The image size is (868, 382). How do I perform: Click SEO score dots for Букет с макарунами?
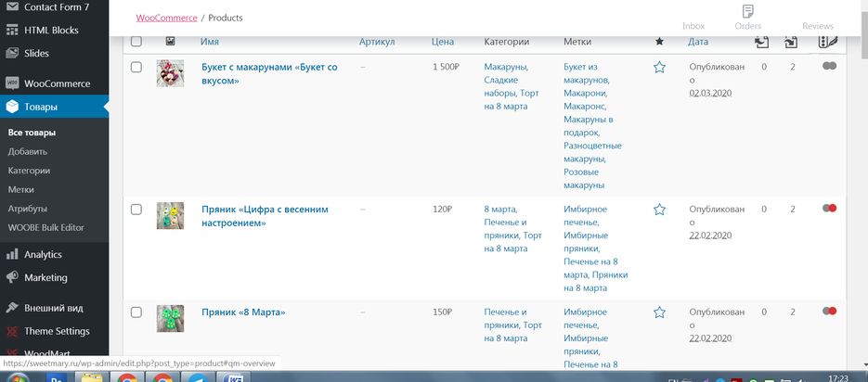[829, 66]
